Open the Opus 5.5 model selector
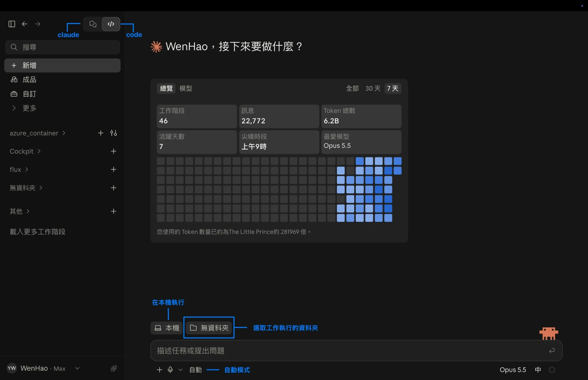The image size is (588, 380). 513,370
